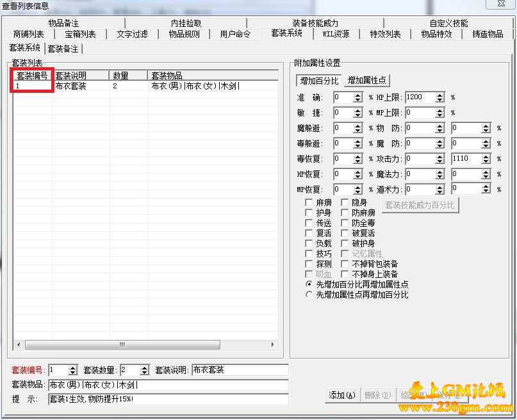Close the 查看列表信息 window

coord(501,3)
